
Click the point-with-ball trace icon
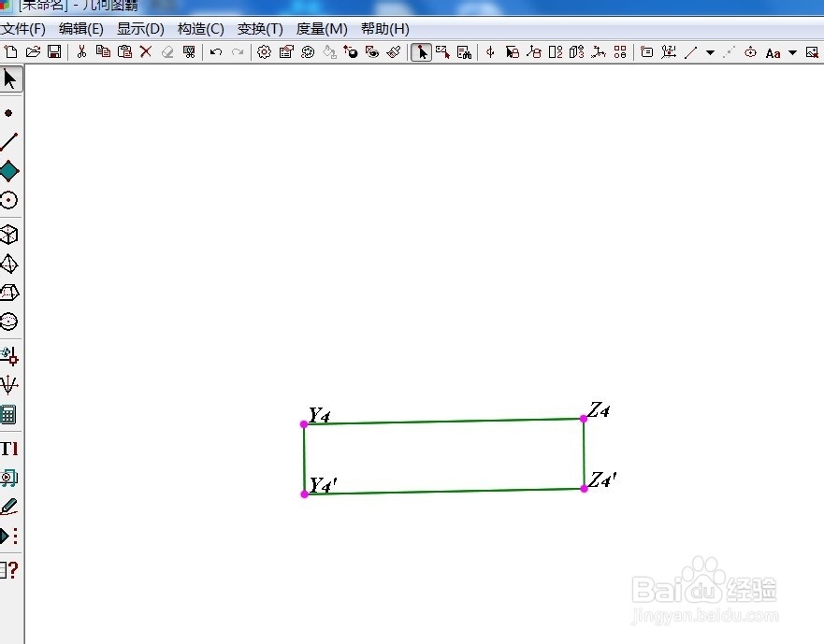pyautogui.click(x=351, y=52)
